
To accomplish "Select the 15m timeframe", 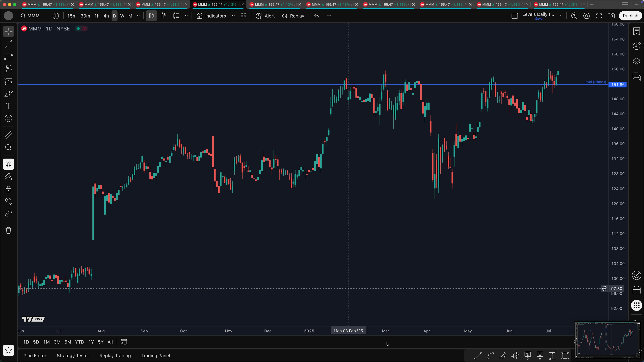I will (x=72, y=16).
